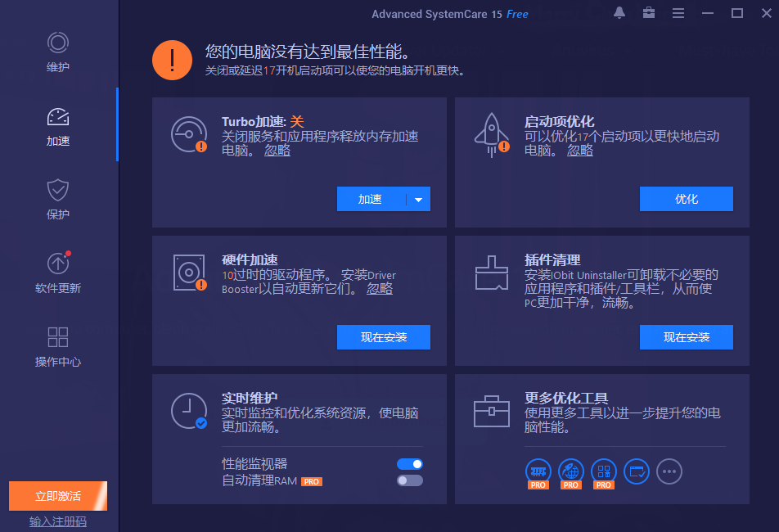Go to the 操作中心 sidebar tab
The width and height of the screenshot is (779, 532).
57,347
